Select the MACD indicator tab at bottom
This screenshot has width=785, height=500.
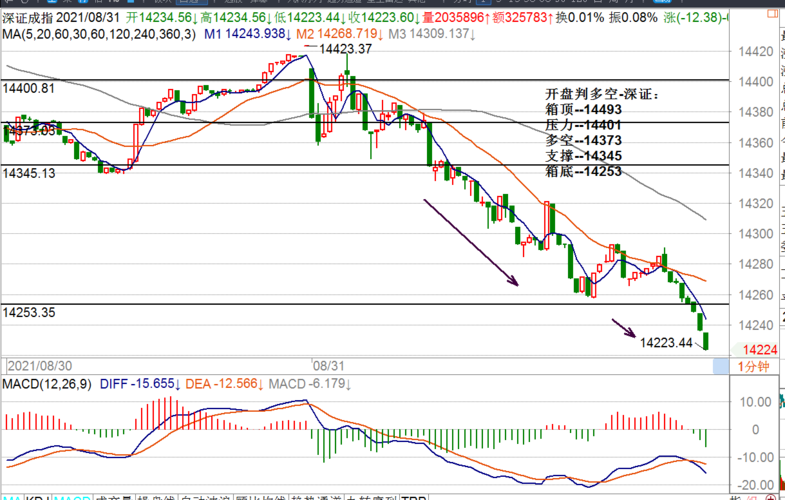coord(71,497)
